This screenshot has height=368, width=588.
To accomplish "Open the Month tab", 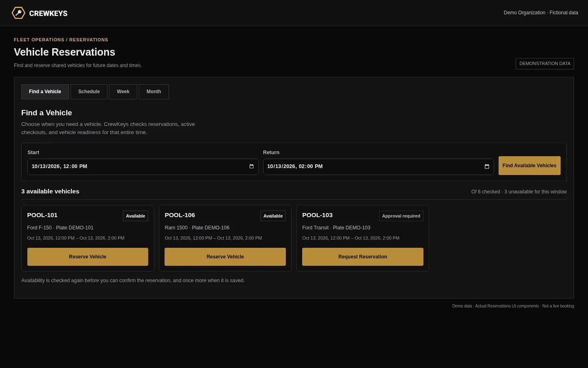I will click(x=154, y=92).
